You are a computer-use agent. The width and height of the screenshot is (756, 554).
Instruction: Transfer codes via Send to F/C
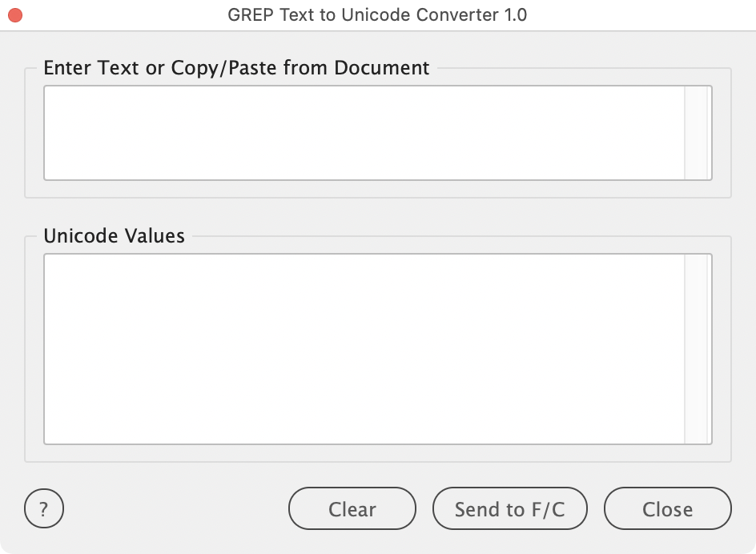point(509,508)
